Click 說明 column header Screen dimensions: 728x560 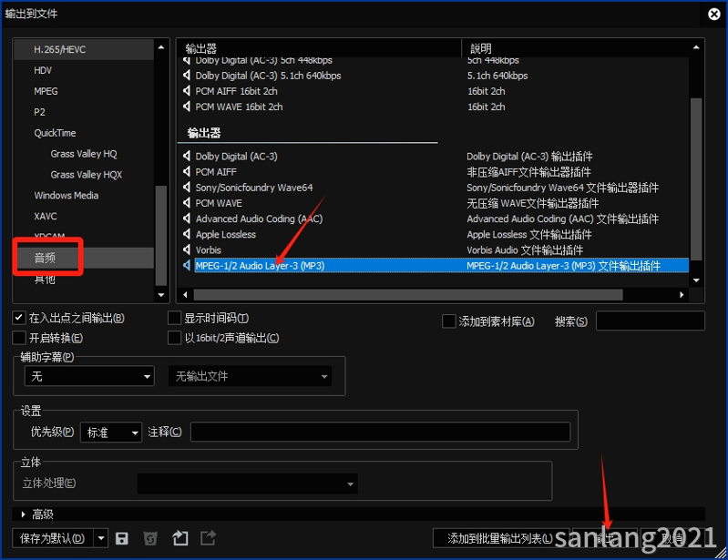[576, 48]
